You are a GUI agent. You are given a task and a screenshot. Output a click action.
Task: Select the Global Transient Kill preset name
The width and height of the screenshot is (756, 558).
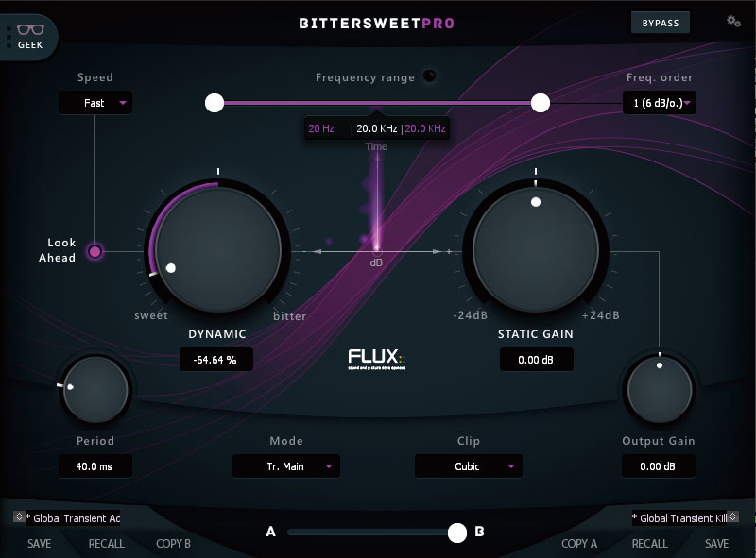[679, 518]
